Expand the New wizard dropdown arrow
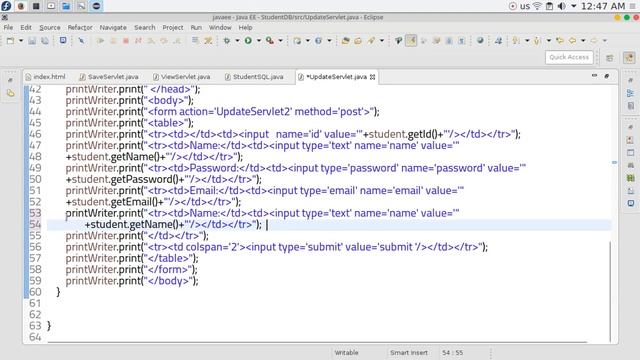The image size is (640, 360). pyautogui.click(x=20, y=40)
